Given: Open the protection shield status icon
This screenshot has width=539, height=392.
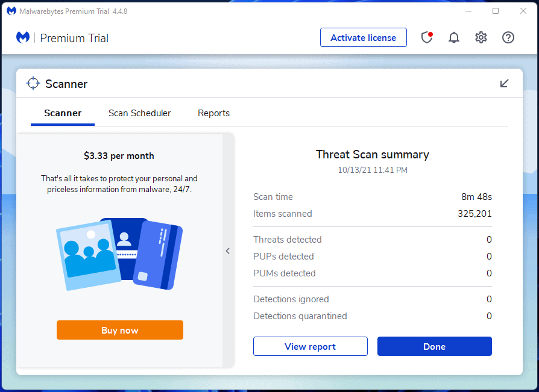Looking at the screenshot, I should 427,37.
